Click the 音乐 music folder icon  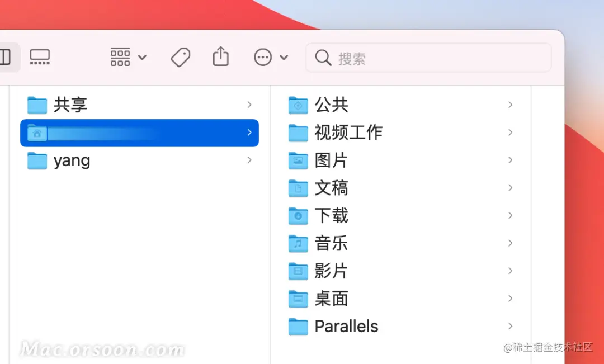tap(298, 243)
